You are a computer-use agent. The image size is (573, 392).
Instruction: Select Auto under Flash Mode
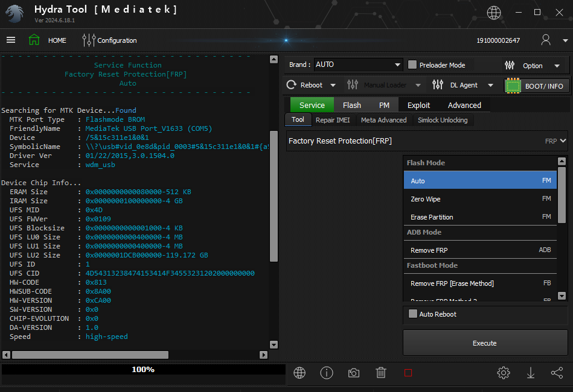coord(480,181)
